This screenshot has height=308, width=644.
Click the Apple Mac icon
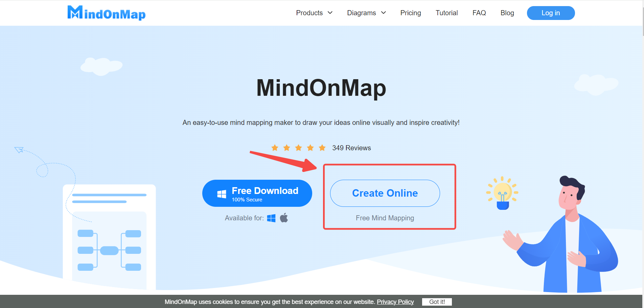284,218
